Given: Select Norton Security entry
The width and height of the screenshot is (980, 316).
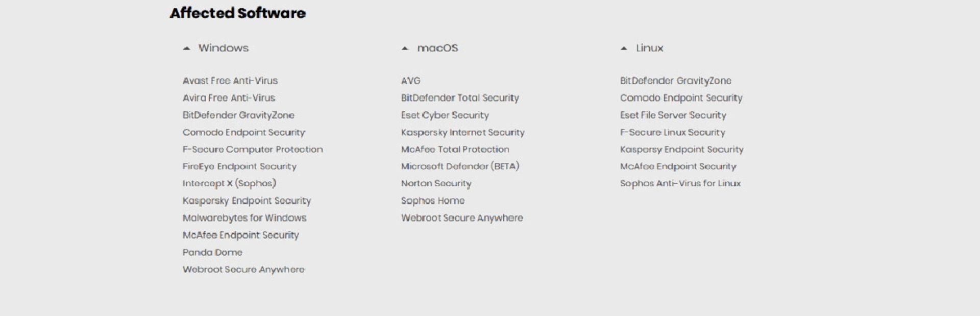Looking at the screenshot, I should [436, 183].
